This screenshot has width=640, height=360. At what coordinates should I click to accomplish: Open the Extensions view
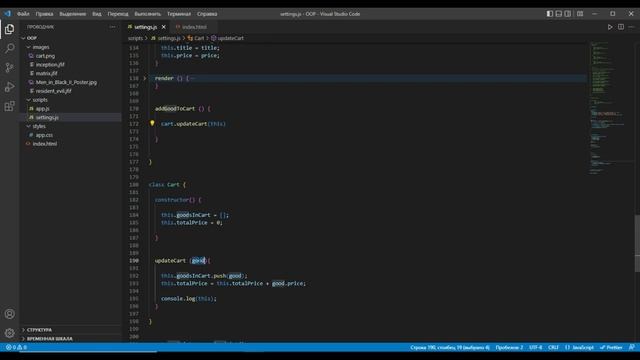pos(9,106)
